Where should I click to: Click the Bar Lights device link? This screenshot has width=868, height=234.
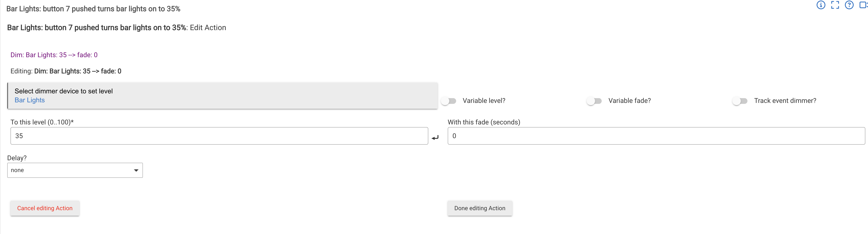point(30,100)
